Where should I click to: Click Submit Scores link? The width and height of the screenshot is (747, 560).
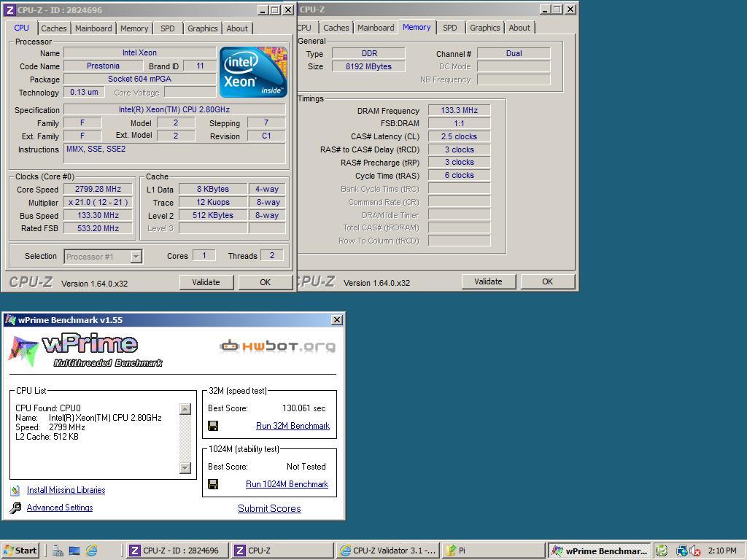pos(269,508)
